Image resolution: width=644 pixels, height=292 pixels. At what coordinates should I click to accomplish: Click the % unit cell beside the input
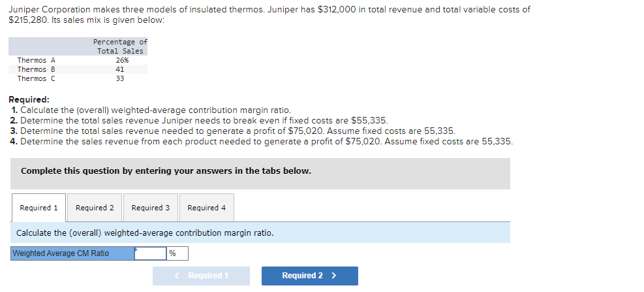[x=177, y=253]
